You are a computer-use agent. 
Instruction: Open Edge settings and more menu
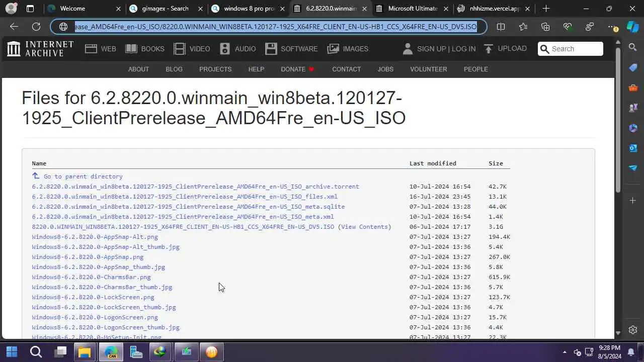612,27
